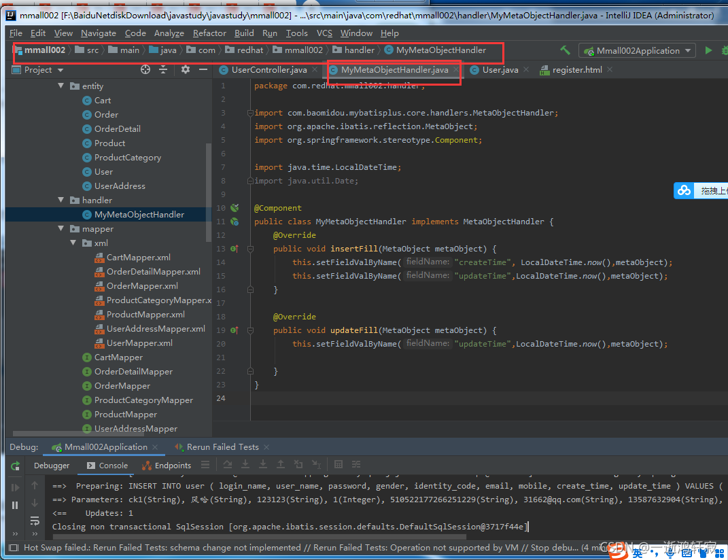Click the Step Out icon
This screenshot has height=560, width=728.
pyautogui.click(x=281, y=464)
